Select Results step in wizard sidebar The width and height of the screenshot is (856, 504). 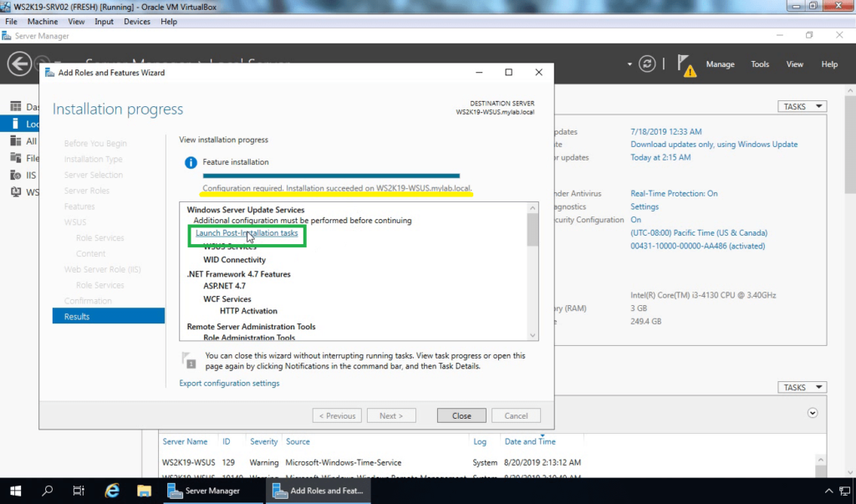pos(109,316)
